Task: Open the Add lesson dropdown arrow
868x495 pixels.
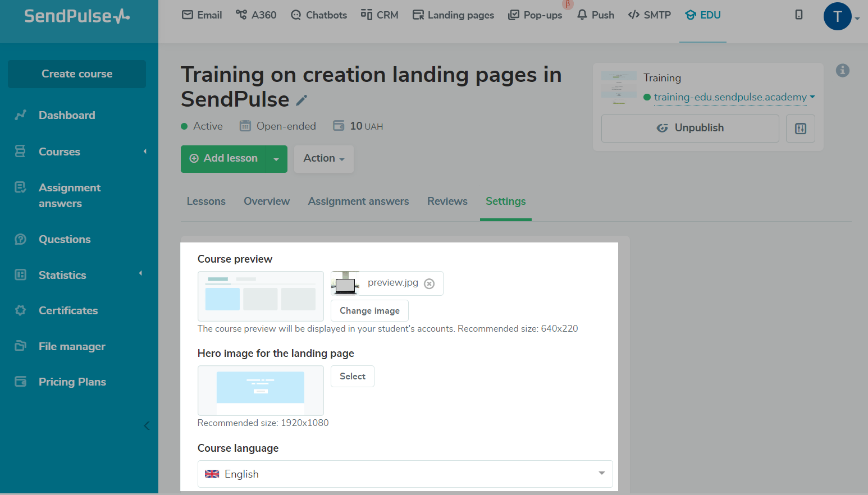Action: tap(276, 159)
